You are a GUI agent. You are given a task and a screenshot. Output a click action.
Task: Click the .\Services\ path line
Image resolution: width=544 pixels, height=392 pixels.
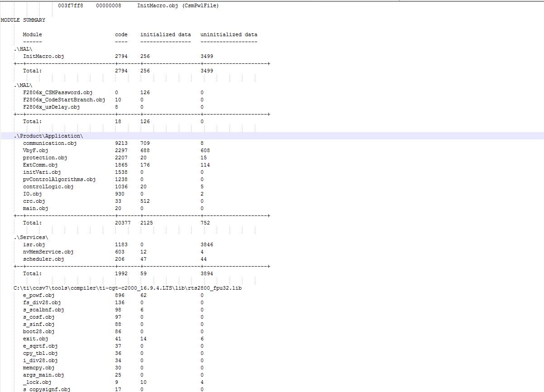(31, 237)
